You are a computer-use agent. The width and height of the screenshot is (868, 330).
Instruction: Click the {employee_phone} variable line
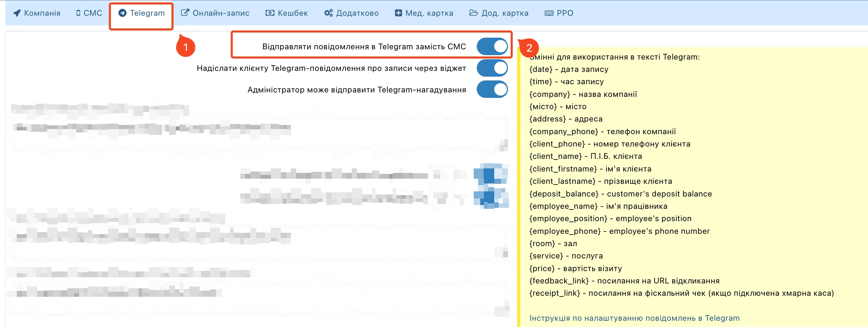click(620, 231)
